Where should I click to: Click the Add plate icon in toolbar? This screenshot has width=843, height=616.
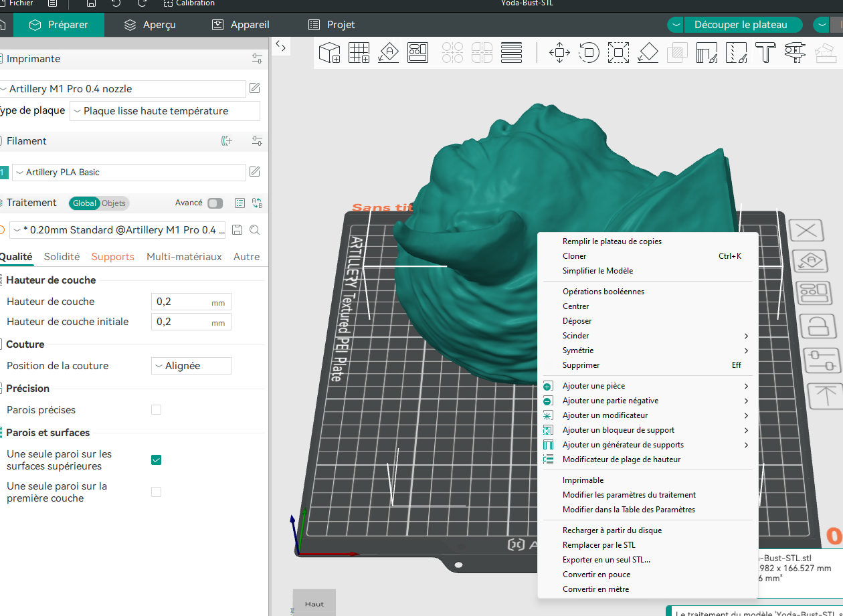point(359,52)
